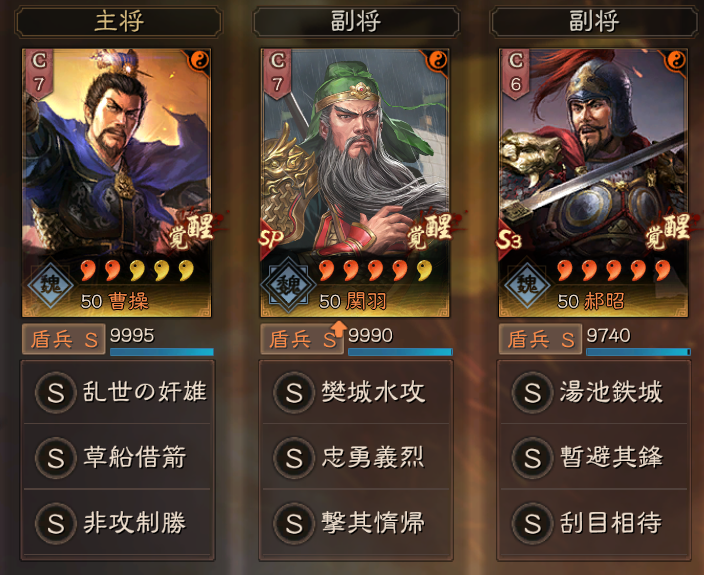Viewport: 704px width, 575px height.
Task: Click the SP badge on 関羽's card
Action: pyautogui.click(x=271, y=239)
